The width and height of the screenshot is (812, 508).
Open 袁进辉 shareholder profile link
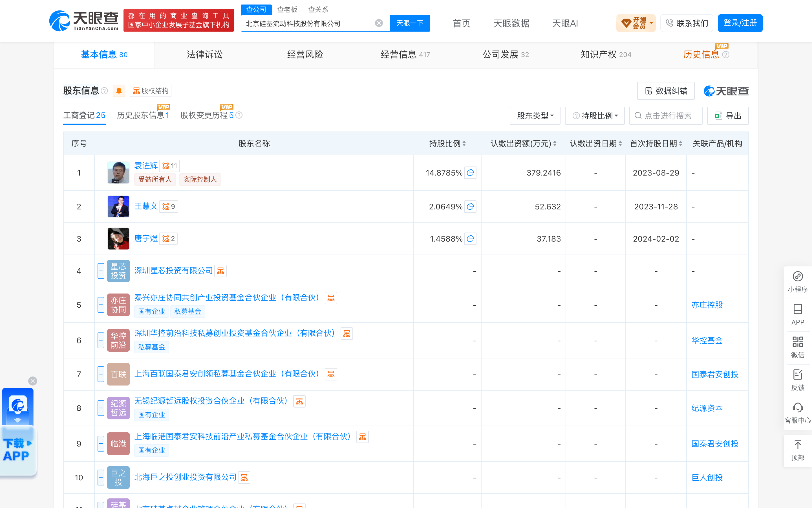tap(146, 166)
